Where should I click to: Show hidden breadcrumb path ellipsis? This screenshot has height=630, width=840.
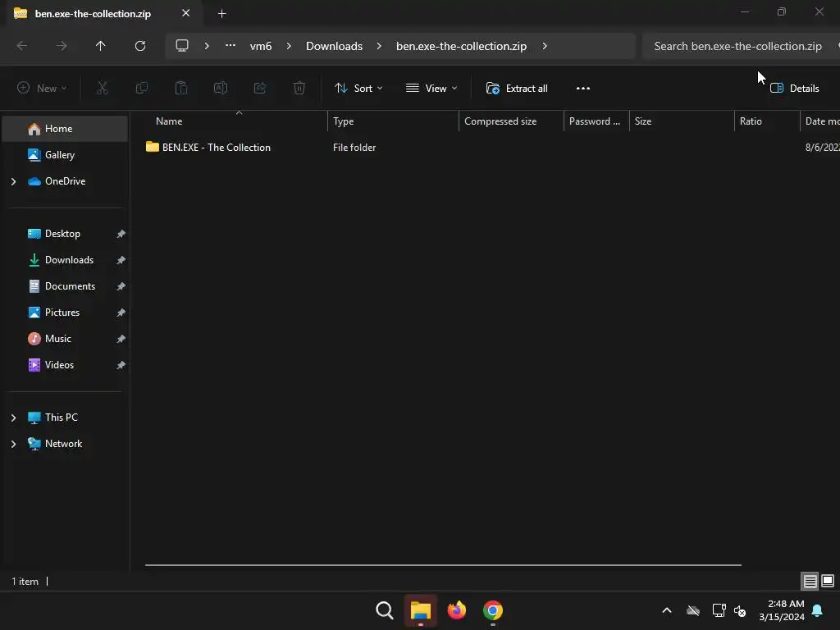(231, 46)
